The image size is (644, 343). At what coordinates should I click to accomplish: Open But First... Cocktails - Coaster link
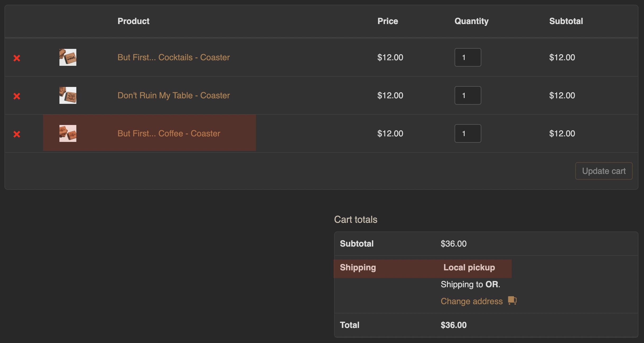[x=174, y=57]
